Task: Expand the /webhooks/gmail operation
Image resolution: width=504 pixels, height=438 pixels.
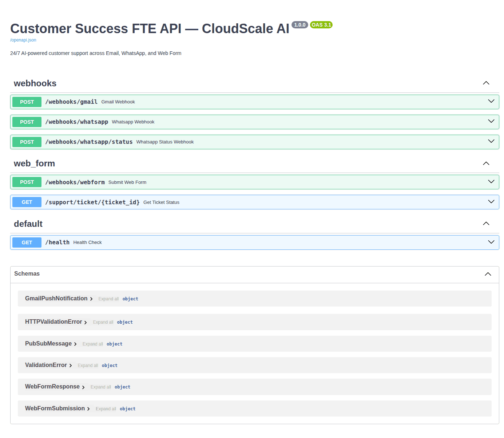Action: point(491,101)
